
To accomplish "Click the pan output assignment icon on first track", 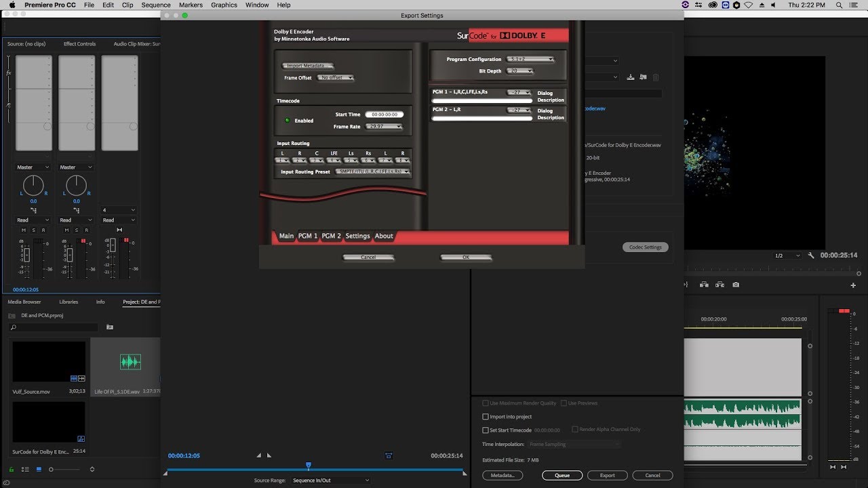I will (33, 211).
